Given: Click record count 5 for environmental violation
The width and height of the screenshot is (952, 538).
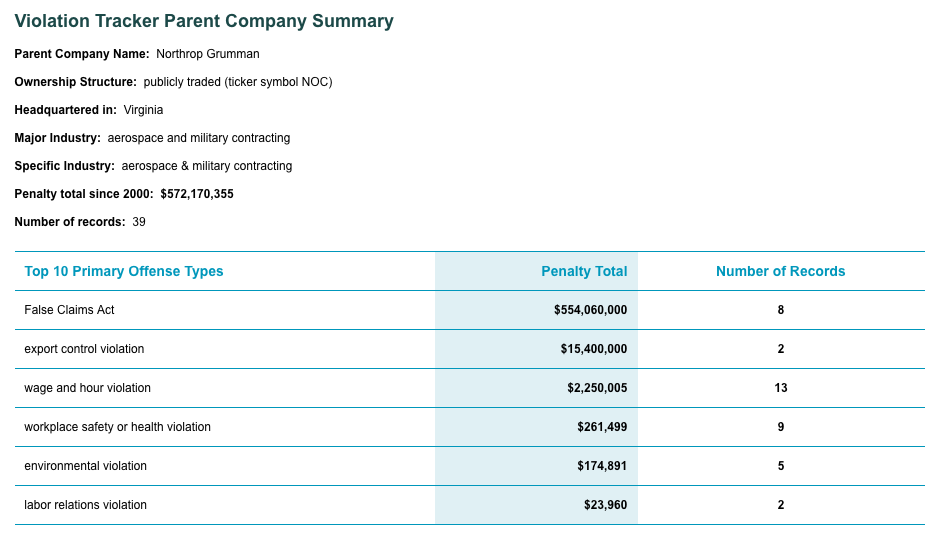Looking at the screenshot, I should 781,465.
